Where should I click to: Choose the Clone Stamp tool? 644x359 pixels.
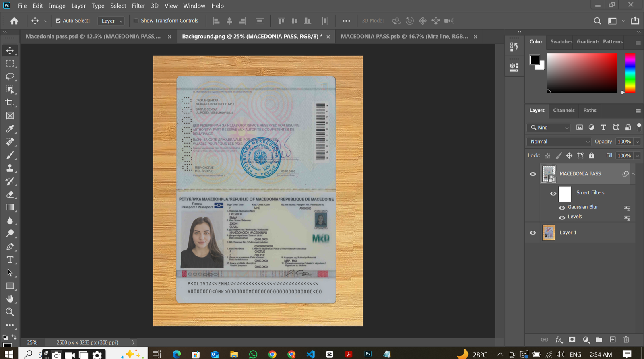pos(10,168)
